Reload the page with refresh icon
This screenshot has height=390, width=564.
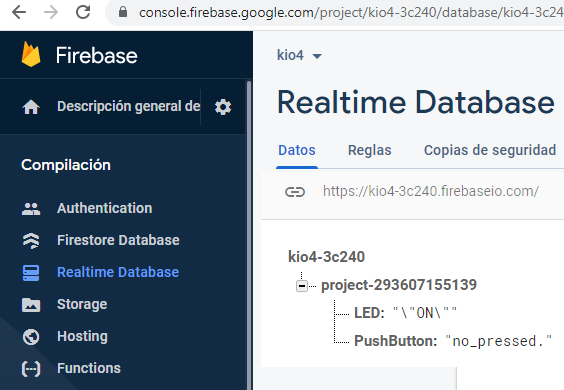83,12
